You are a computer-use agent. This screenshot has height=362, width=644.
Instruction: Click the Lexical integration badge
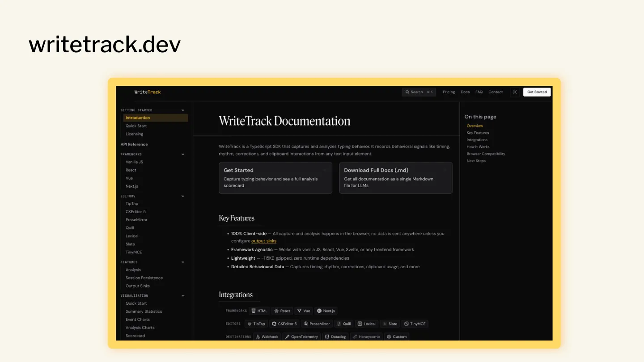pos(367,324)
